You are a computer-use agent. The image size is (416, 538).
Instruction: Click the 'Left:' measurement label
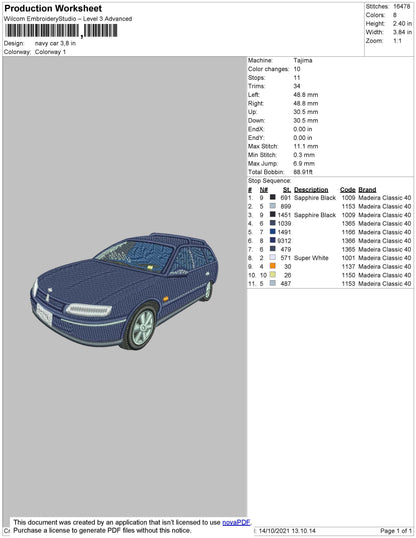tap(254, 95)
